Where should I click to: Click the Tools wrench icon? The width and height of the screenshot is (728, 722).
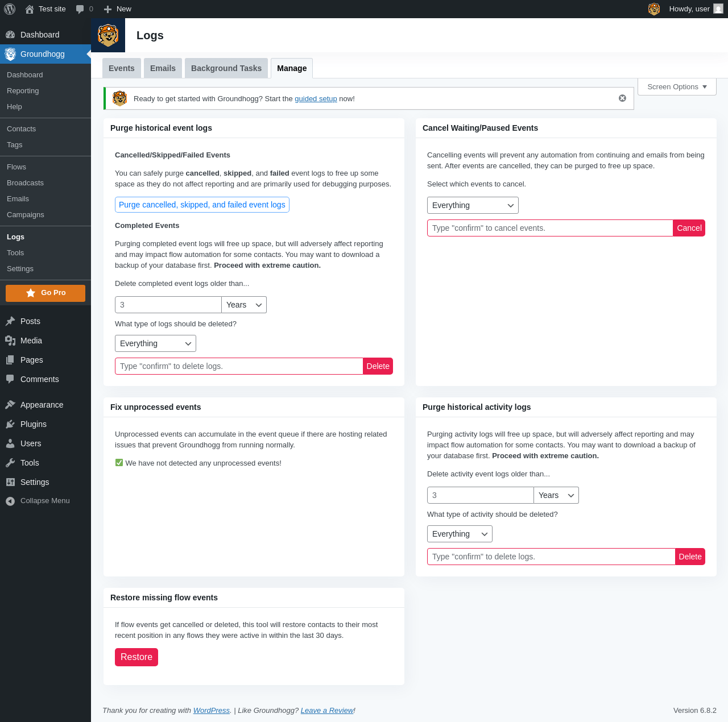click(x=10, y=463)
